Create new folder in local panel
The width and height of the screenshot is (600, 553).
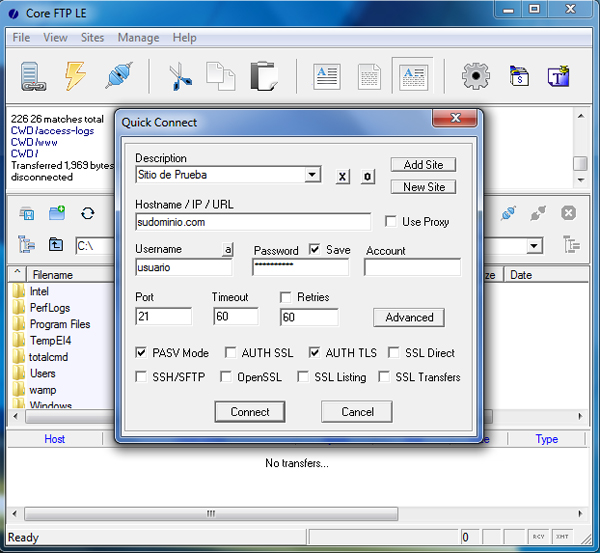(57, 213)
